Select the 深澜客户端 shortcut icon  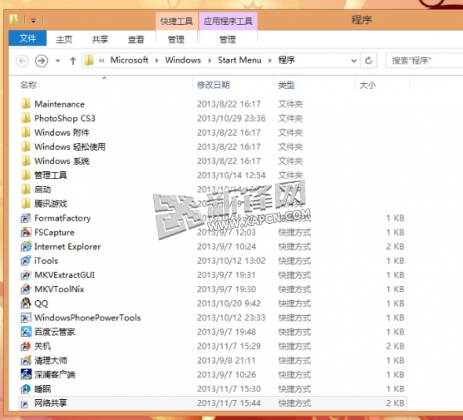(x=26, y=375)
